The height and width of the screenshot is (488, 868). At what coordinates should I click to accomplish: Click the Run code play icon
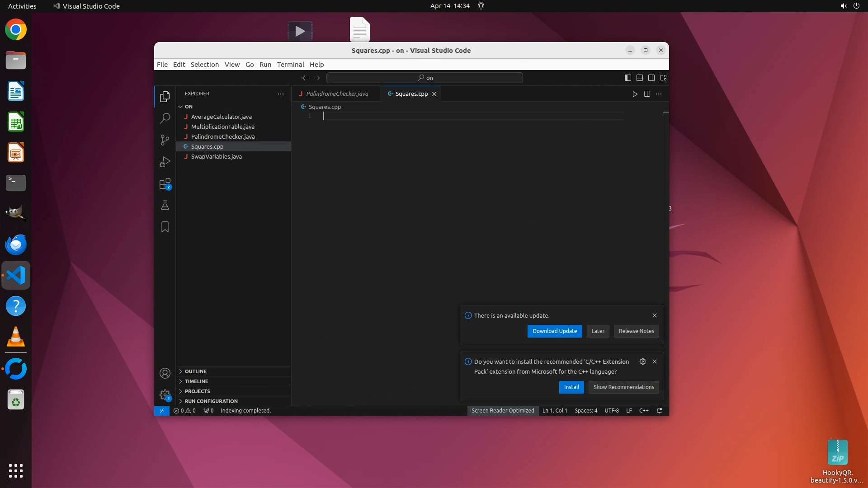point(635,94)
